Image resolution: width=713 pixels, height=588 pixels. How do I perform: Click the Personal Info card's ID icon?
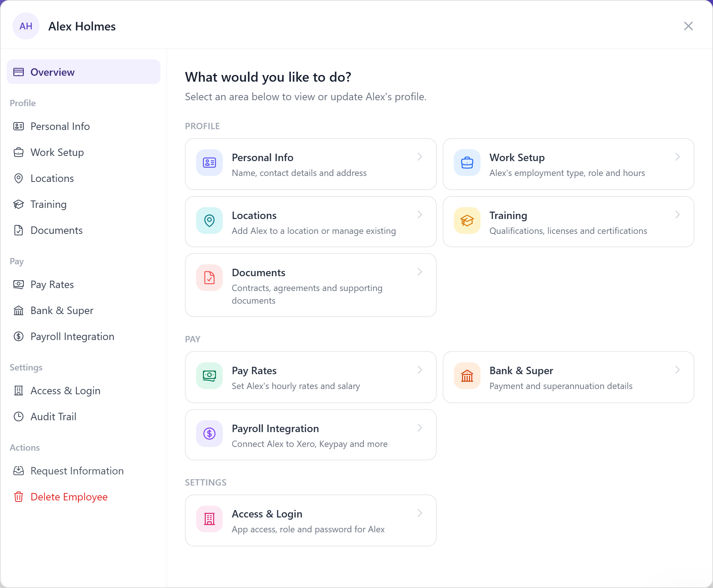point(209,163)
